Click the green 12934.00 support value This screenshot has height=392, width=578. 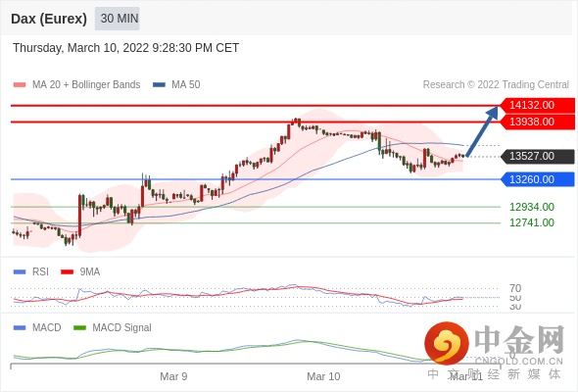coord(532,207)
